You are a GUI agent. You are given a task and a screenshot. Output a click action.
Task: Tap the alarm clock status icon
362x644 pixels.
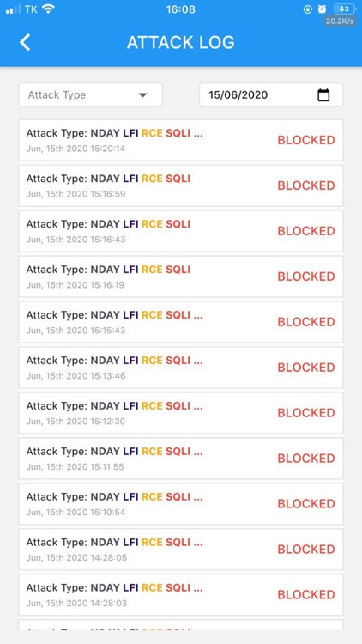coord(323,9)
